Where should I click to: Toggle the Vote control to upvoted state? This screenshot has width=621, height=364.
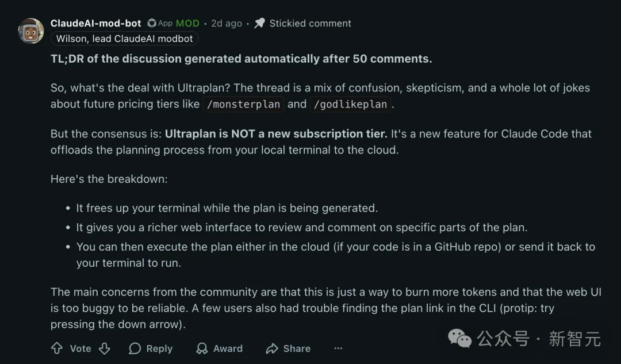[57, 348]
